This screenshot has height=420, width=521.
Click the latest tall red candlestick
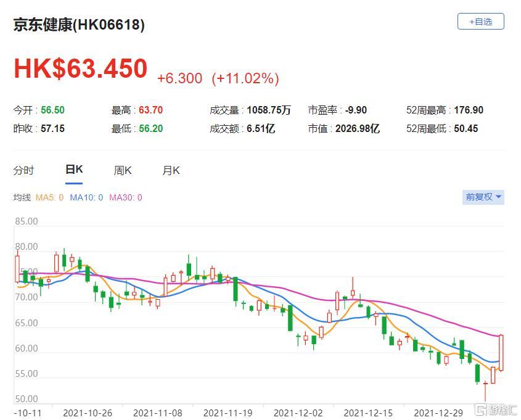(x=501, y=353)
